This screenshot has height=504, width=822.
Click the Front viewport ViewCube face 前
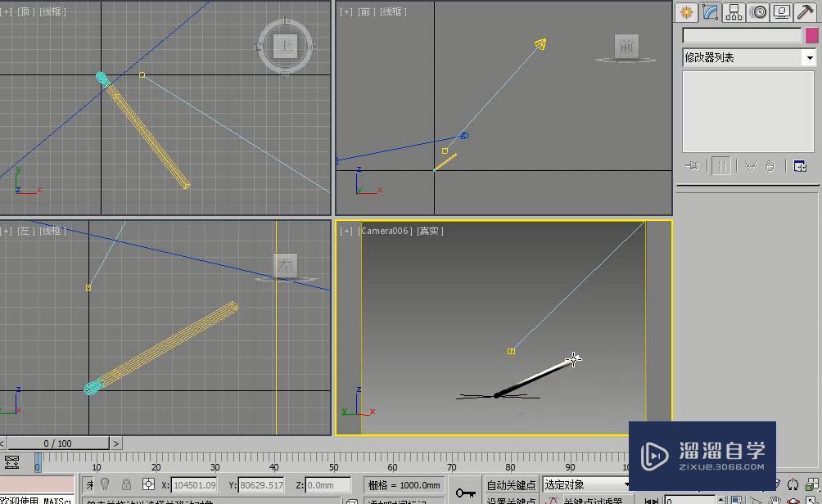pos(627,46)
